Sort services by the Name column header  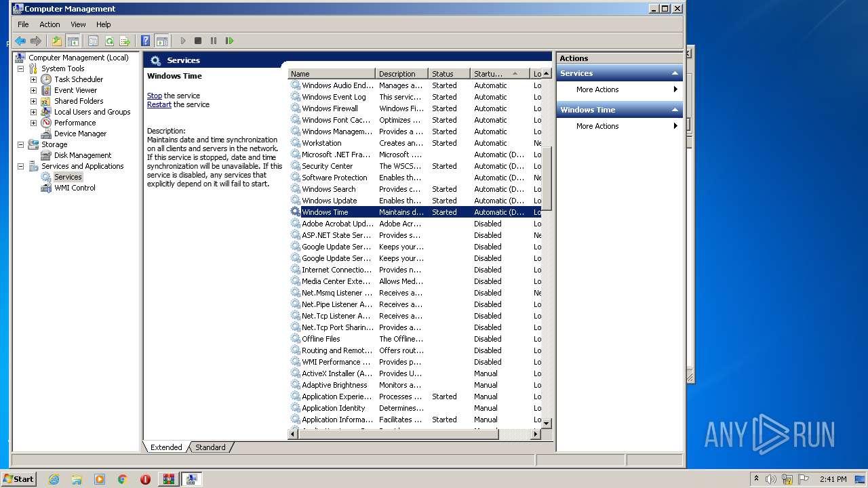(332, 74)
